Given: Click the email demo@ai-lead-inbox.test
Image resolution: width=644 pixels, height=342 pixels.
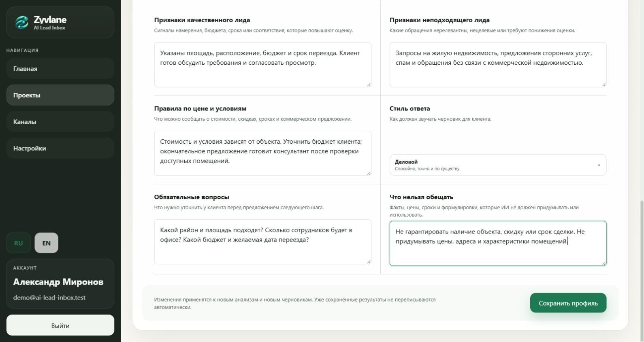Looking at the screenshot, I should [49, 297].
